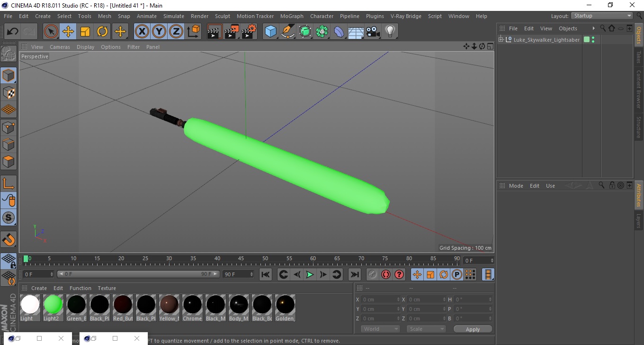Toggle Z axis lock
This screenshot has height=345, width=644.
176,32
